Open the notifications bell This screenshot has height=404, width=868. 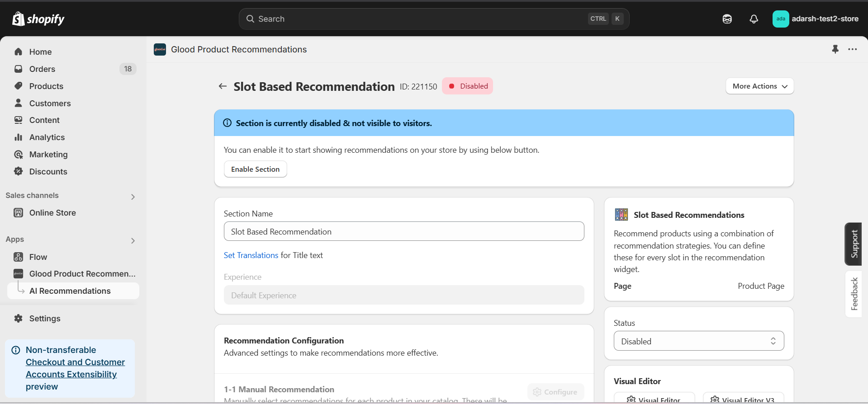pos(754,19)
